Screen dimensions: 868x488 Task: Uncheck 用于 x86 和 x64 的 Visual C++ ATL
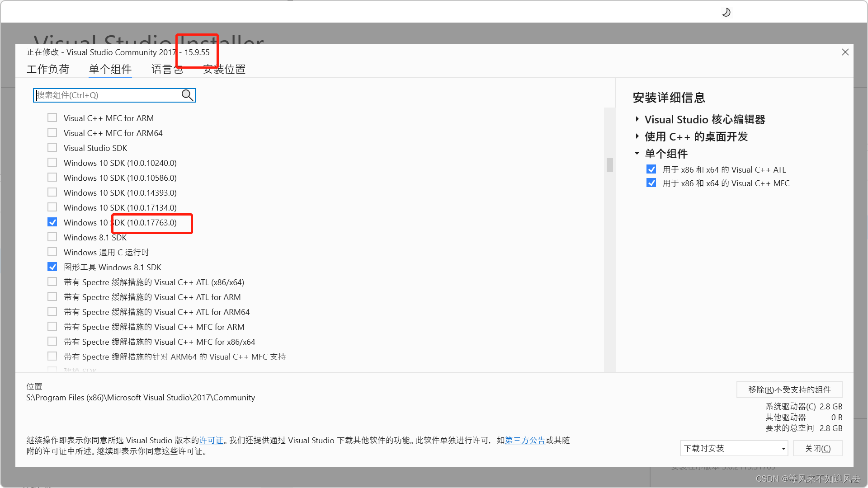tap(651, 169)
